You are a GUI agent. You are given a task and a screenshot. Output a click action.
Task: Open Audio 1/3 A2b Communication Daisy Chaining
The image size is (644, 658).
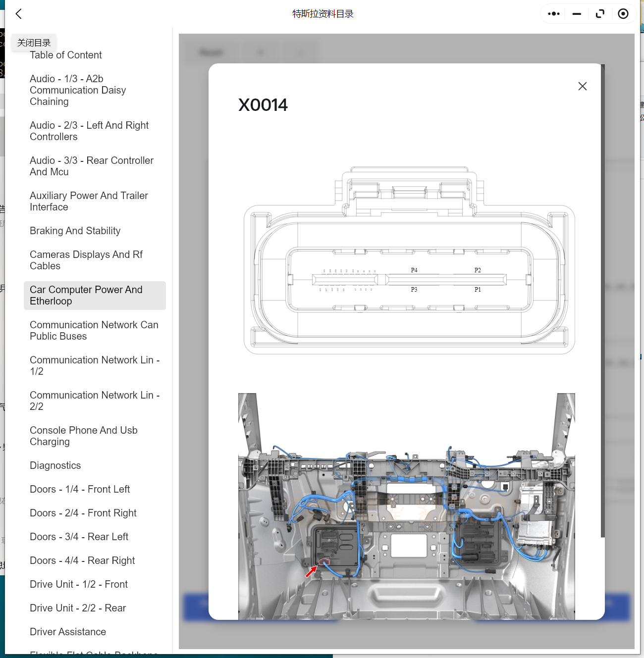(x=78, y=90)
